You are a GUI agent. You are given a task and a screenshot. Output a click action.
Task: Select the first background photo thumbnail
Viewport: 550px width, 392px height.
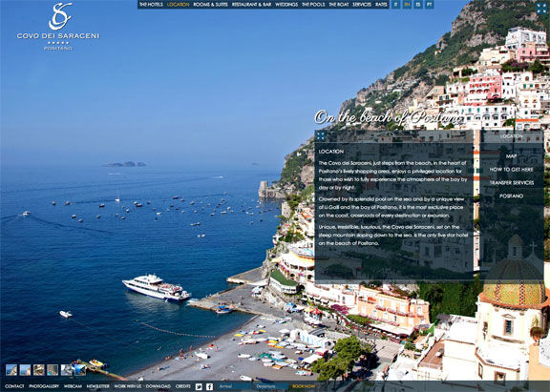click(x=11, y=370)
